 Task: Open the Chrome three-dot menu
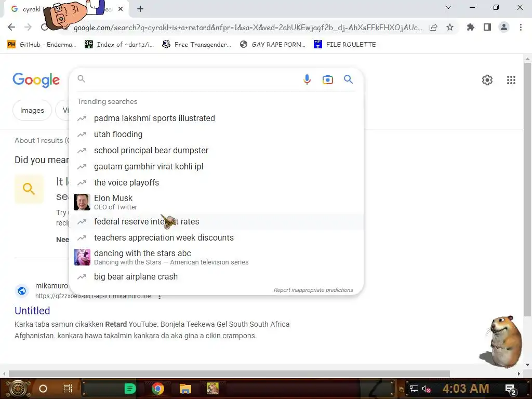pos(521,27)
